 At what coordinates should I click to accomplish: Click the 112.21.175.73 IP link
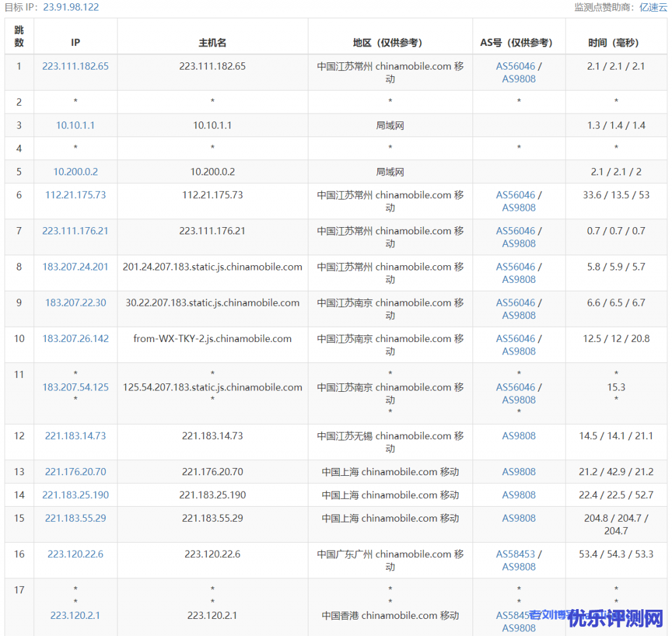click(75, 195)
